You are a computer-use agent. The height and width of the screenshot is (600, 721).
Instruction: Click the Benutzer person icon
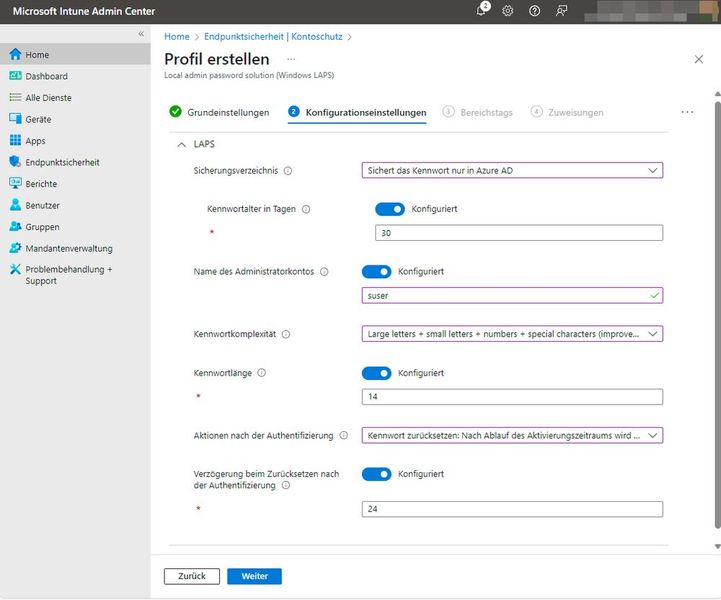click(x=15, y=205)
